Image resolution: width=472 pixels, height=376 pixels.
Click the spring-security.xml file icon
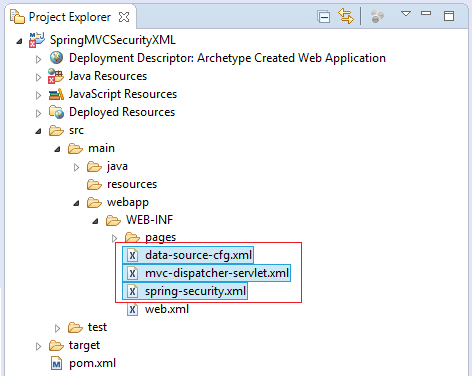132,291
